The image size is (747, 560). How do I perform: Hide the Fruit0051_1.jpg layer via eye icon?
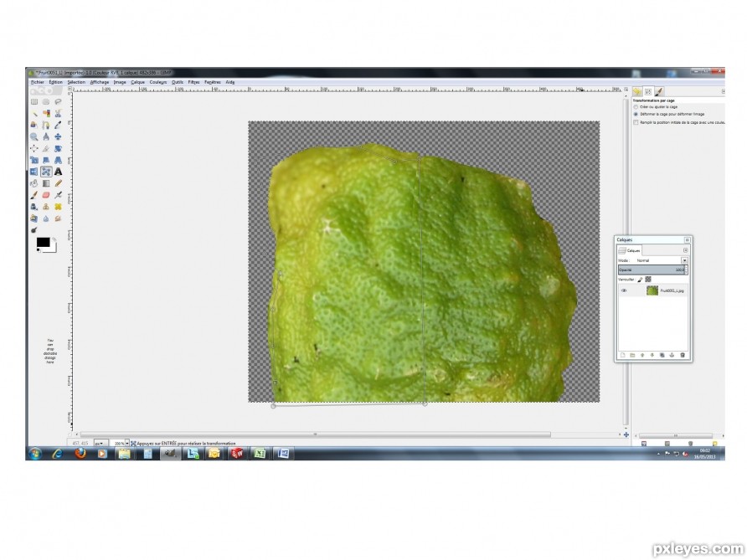point(624,290)
